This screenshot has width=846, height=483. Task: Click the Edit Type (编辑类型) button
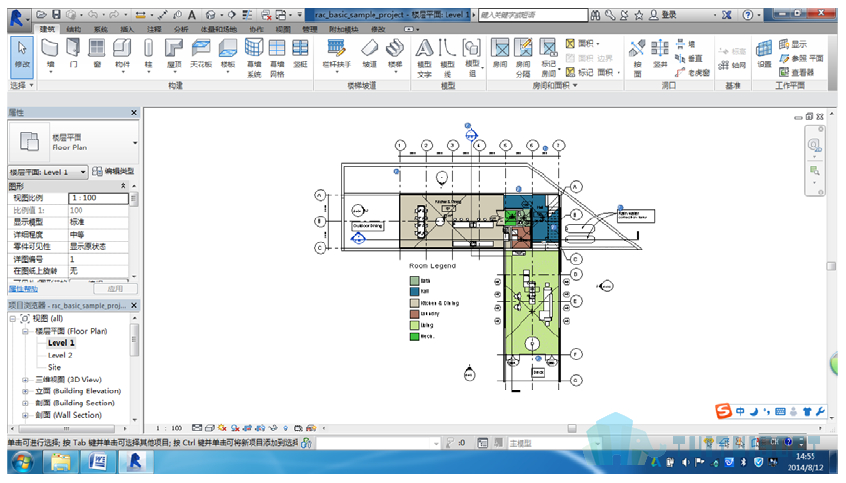point(113,171)
